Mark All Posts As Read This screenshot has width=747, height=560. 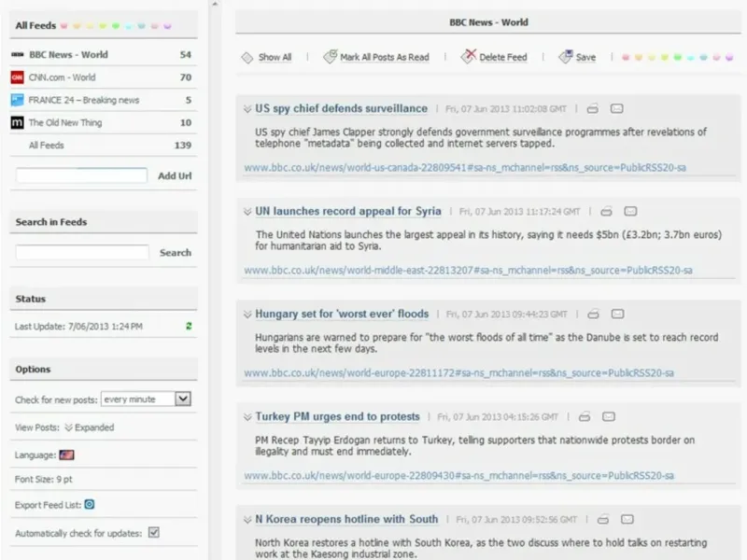[x=385, y=58]
